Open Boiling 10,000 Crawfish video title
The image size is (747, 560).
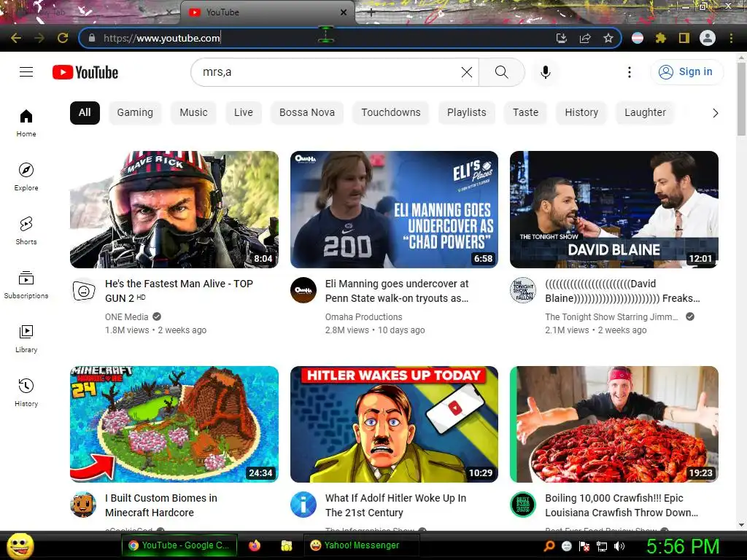click(622, 505)
